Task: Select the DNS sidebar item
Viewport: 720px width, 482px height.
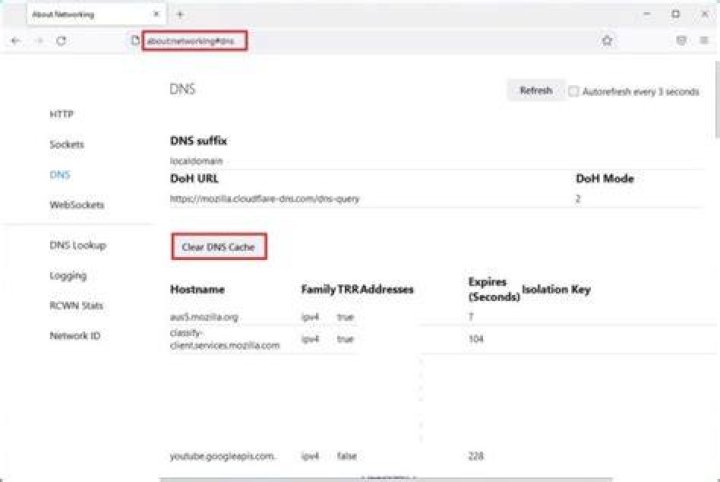Action: pos(60,174)
